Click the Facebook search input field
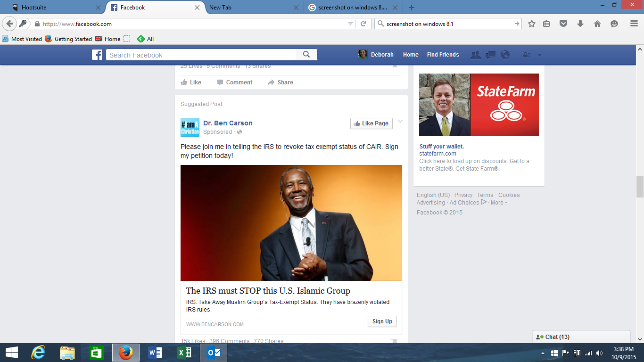This screenshot has height=362, width=644. [x=201, y=55]
